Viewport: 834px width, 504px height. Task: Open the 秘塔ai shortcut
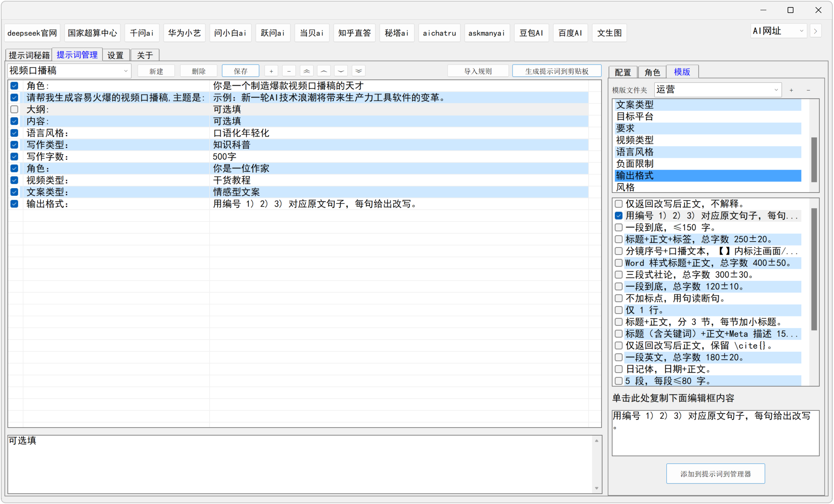(x=397, y=33)
